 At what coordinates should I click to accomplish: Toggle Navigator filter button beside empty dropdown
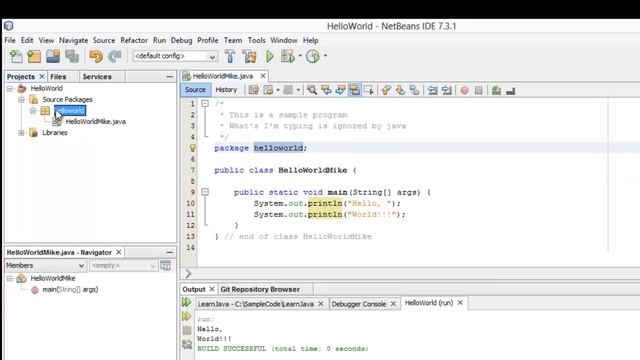pos(166,265)
